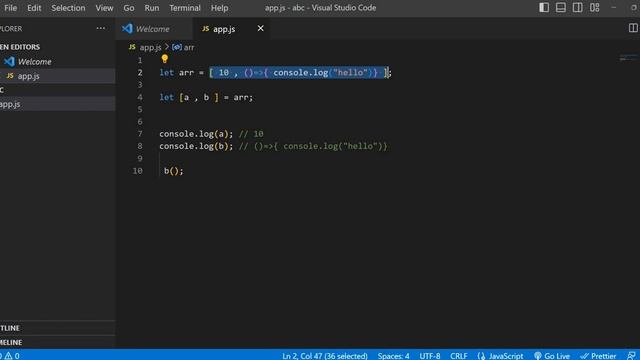Open the Edit menu
The width and height of the screenshot is (640, 360).
point(34,8)
